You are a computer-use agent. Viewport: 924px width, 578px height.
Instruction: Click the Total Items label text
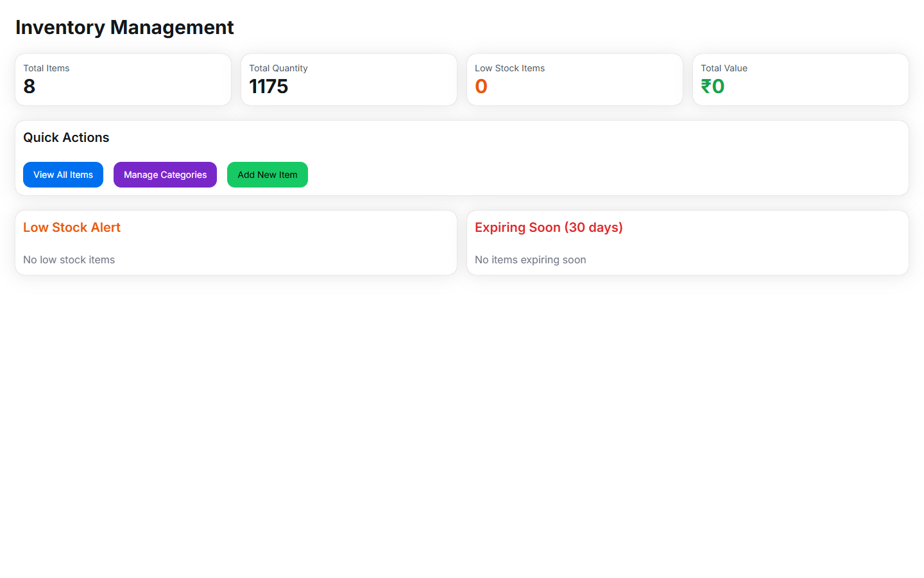click(x=46, y=68)
